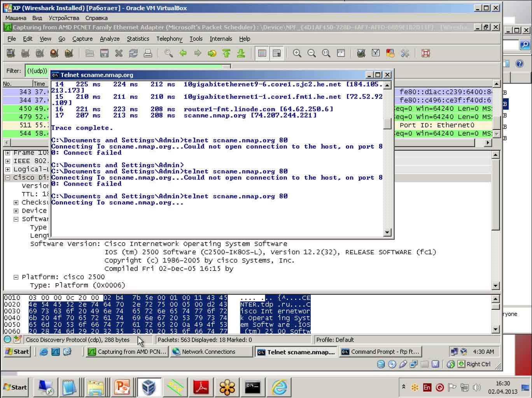The height and width of the screenshot is (398, 532).
Task: Collapse the Software Version node
Action: [x=16, y=219]
